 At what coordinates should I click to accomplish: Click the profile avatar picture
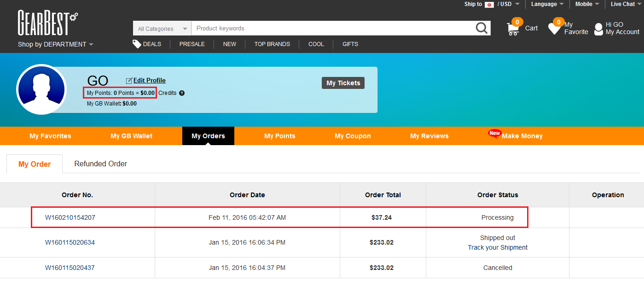point(41,89)
